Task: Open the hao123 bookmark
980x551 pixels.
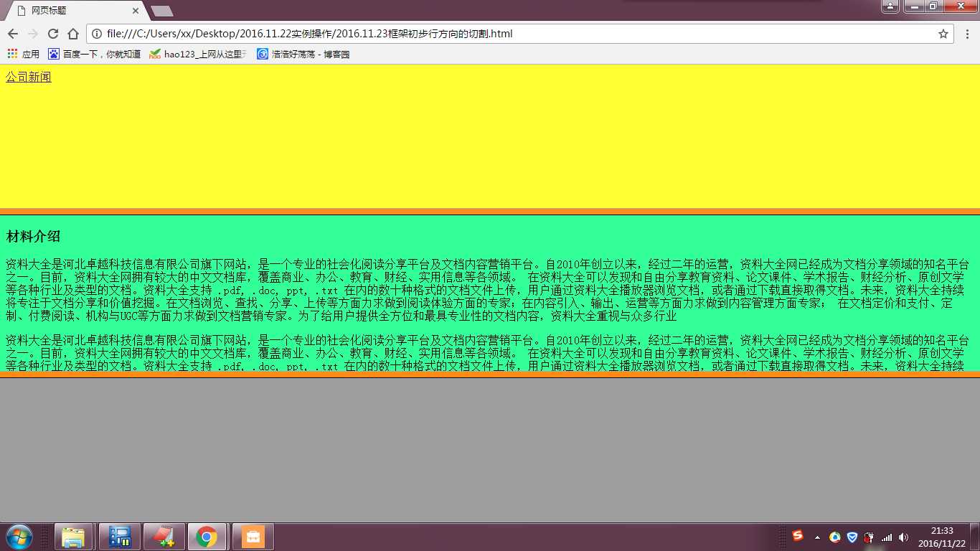Action: (x=198, y=54)
